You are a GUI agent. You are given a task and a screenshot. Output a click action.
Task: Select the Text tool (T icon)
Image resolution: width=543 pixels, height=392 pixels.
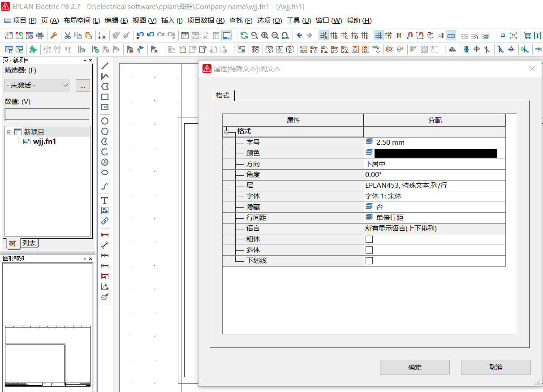[x=105, y=200]
